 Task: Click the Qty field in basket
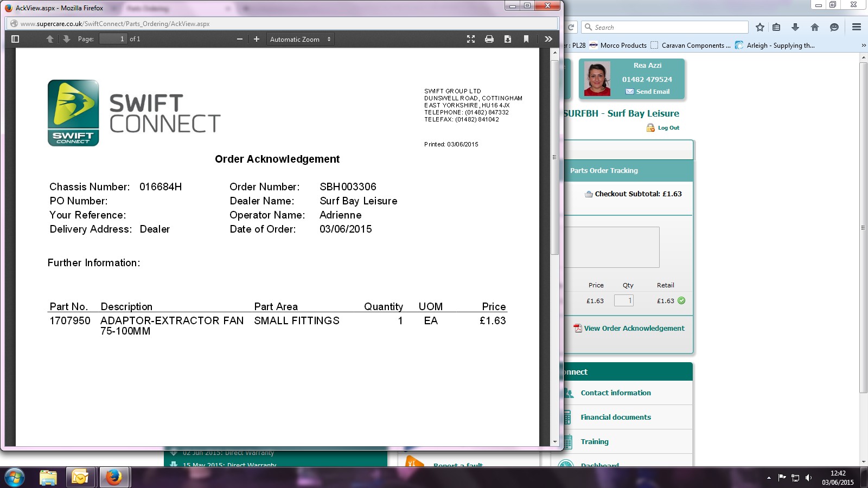coord(624,300)
